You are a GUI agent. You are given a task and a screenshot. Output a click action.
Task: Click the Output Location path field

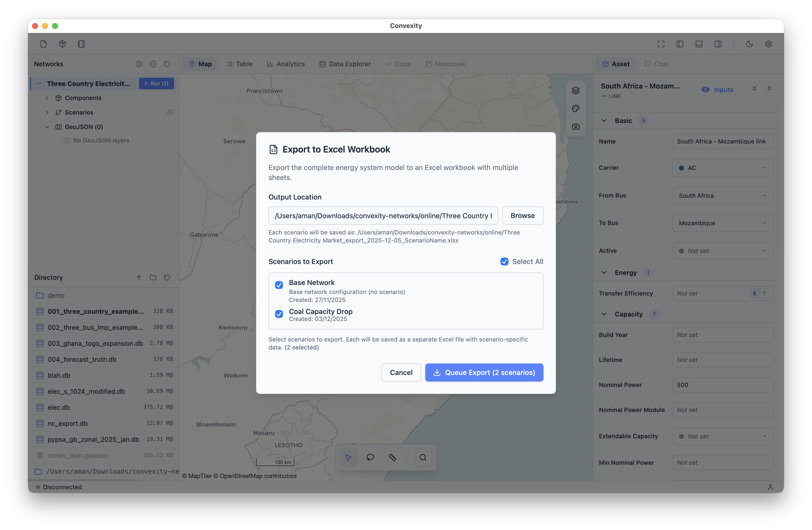[383, 216]
